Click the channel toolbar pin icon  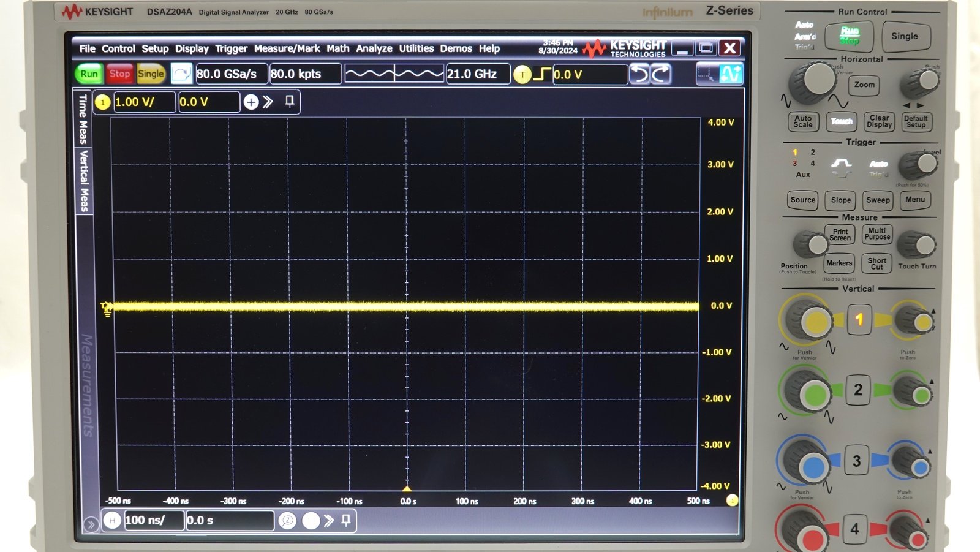click(290, 101)
